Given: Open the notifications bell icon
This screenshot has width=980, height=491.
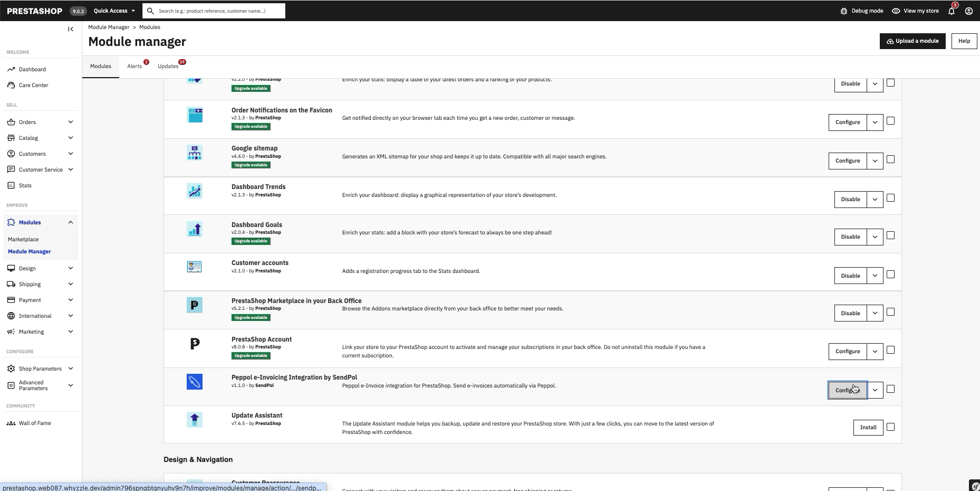Looking at the screenshot, I should pos(952,11).
